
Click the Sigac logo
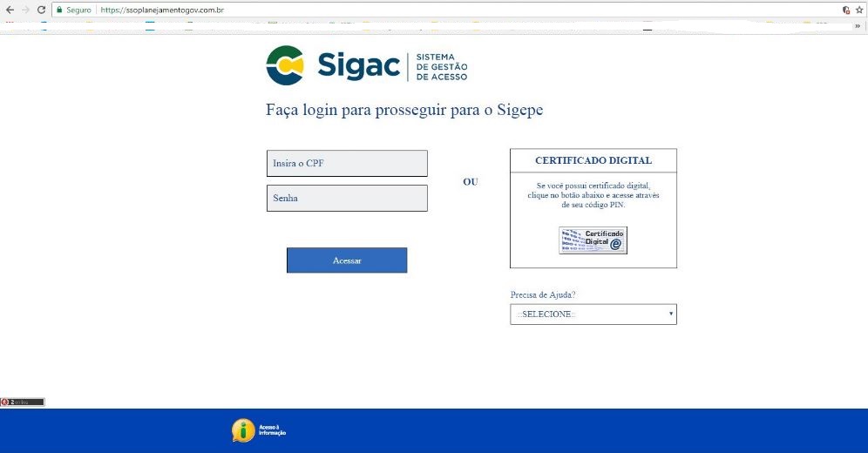pos(367,66)
